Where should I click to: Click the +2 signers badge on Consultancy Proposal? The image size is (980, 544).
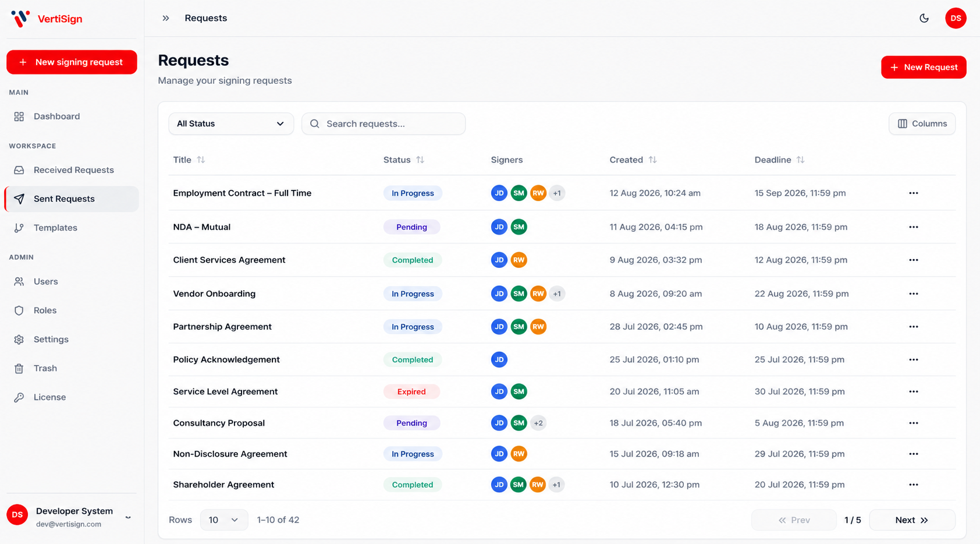point(538,423)
